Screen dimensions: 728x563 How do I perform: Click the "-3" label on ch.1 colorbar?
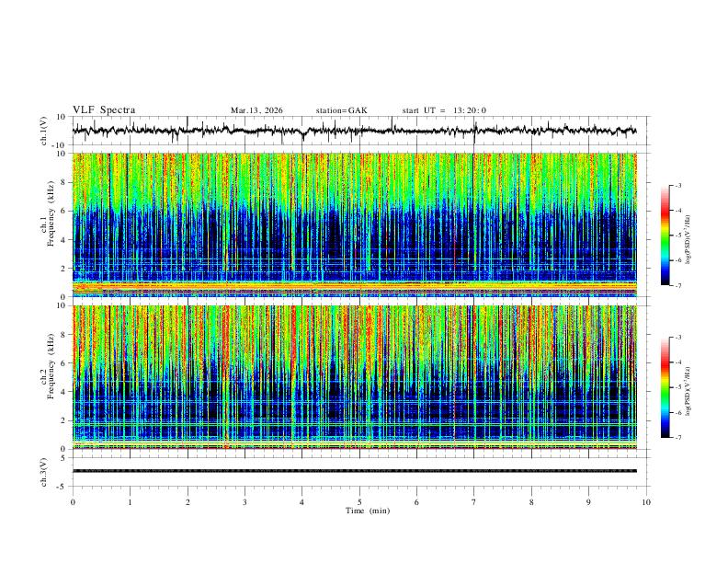[677, 186]
